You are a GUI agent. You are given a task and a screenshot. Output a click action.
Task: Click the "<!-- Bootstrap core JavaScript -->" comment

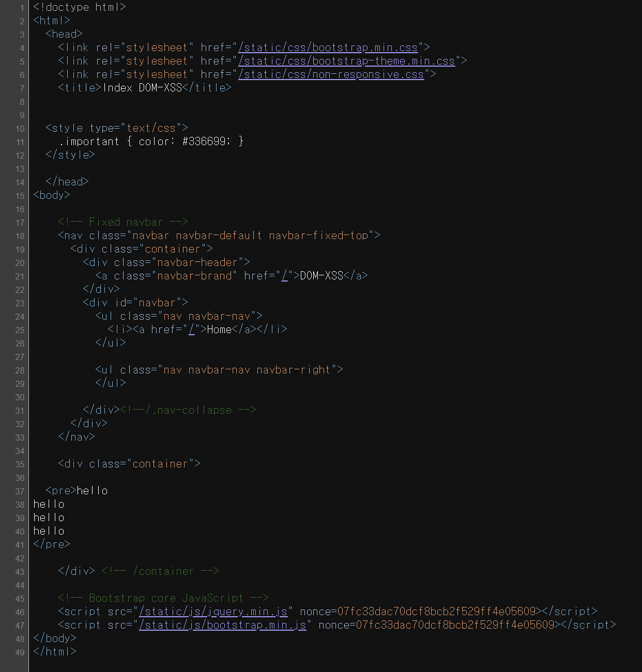coord(163,598)
